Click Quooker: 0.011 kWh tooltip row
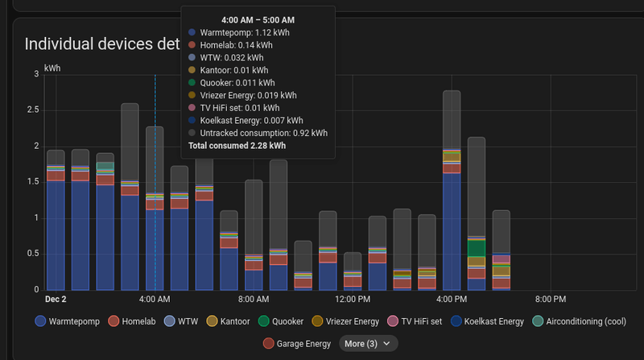 click(x=232, y=83)
